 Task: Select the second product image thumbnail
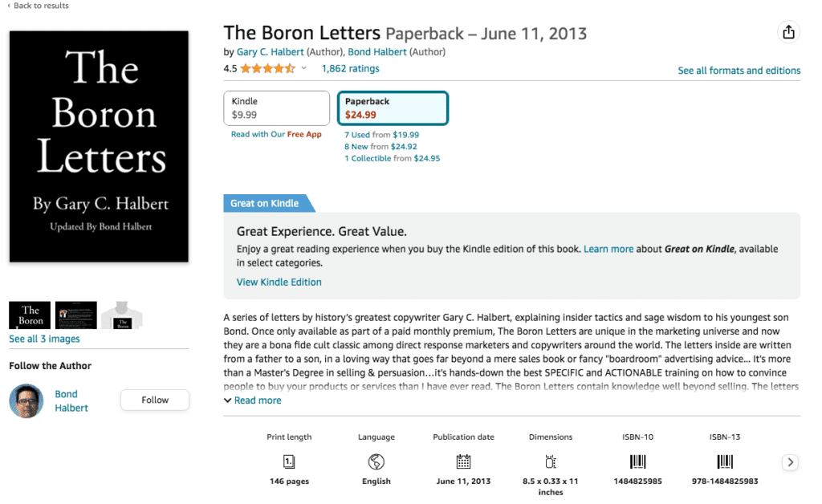76,315
